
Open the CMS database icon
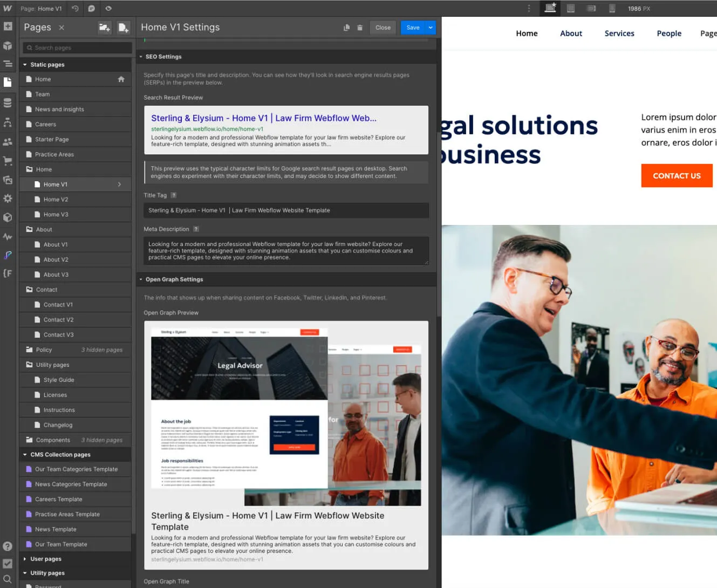click(8, 102)
